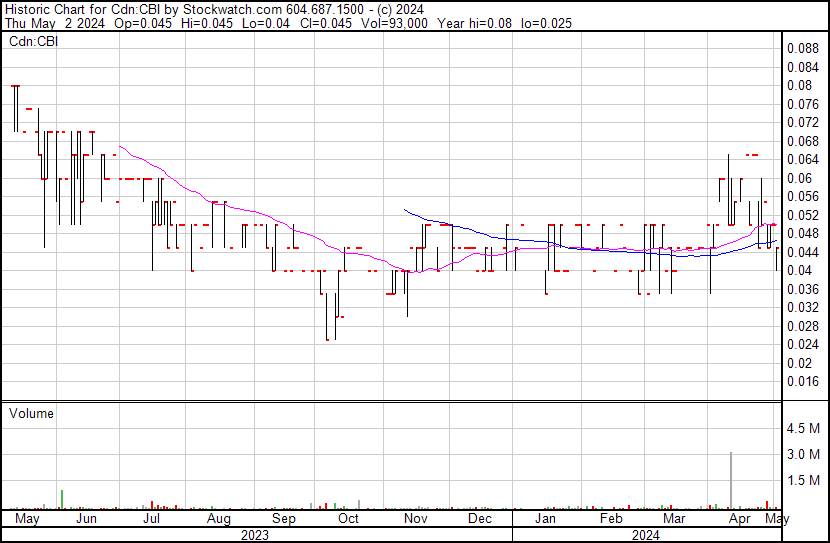Screen dimensions: 830x543
Task: Select the Apr month on time axis
Action: coord(739,519)
